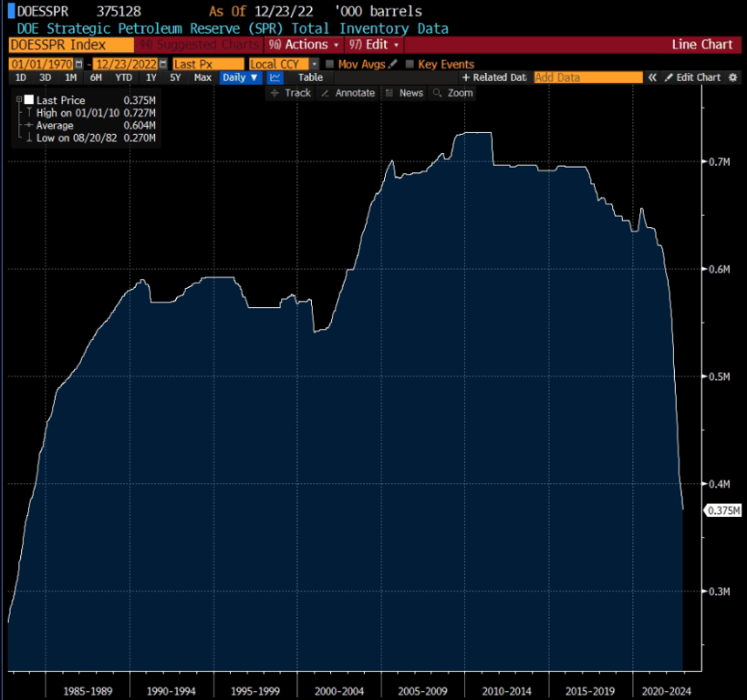Select the Annotate tool
Image resolution: width=747 pixels, height=700 pixels.
(348, 93)
